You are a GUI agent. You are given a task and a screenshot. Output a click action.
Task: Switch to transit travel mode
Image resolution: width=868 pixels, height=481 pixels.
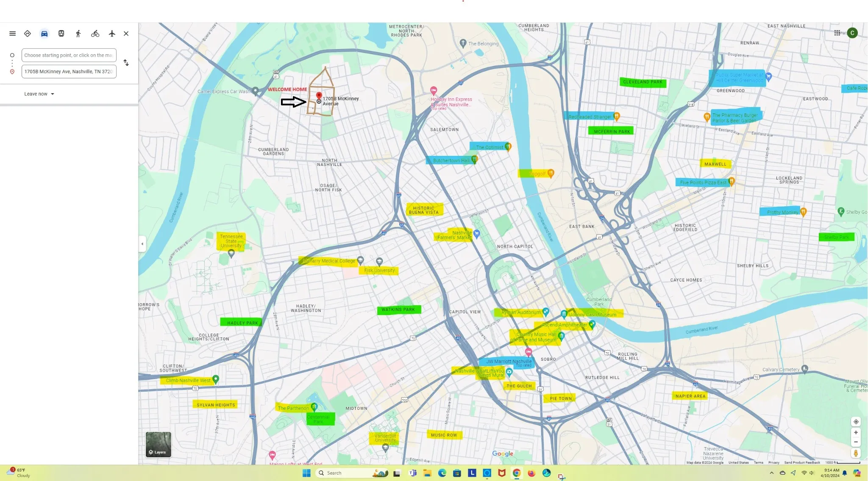tap(61, 33)
